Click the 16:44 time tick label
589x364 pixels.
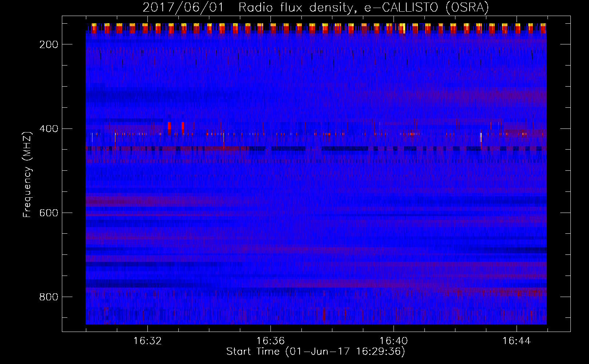click(x=517, y=341)
